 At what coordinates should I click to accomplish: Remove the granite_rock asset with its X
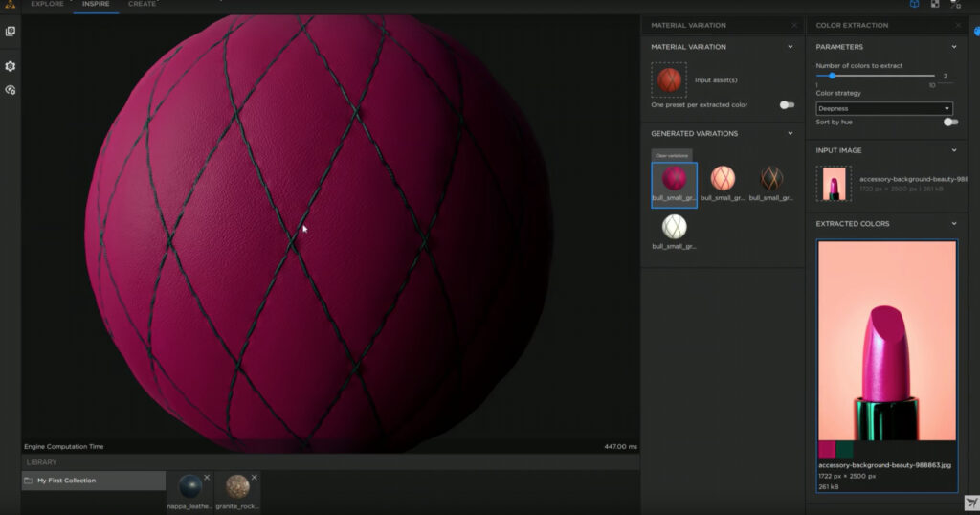point(254,478)
